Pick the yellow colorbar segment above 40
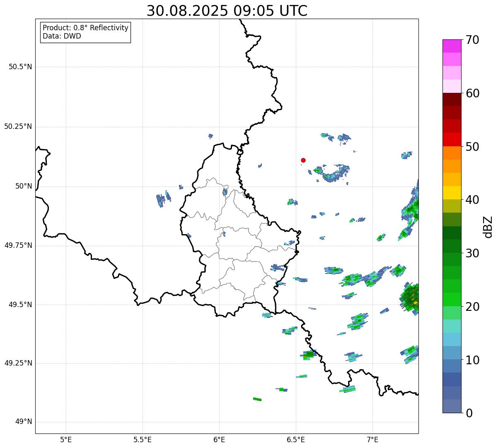Screen dimensions: 498x448 pos(452,193)
